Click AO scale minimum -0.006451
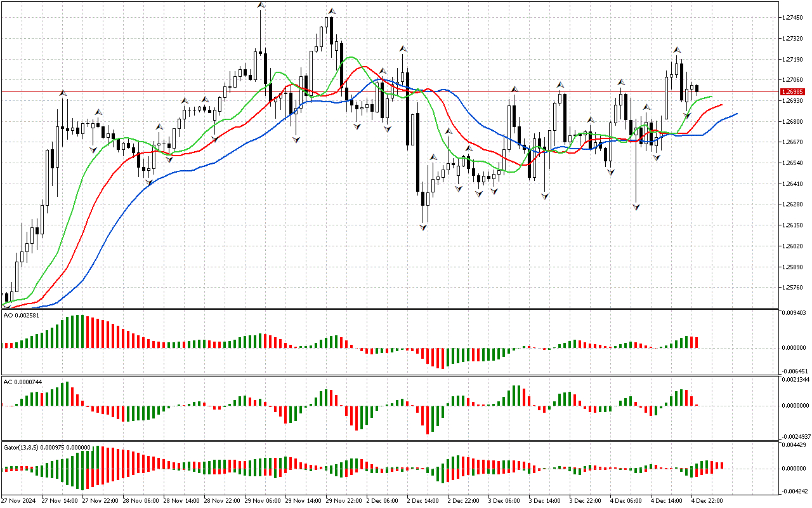812x508 pixels. click(x=794, y=371)
